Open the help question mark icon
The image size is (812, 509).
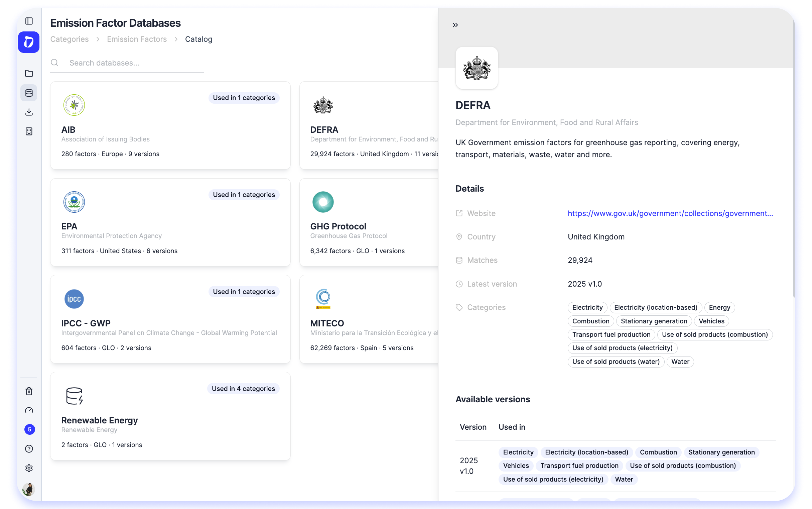pyautogui.click(x=29, y=449)
